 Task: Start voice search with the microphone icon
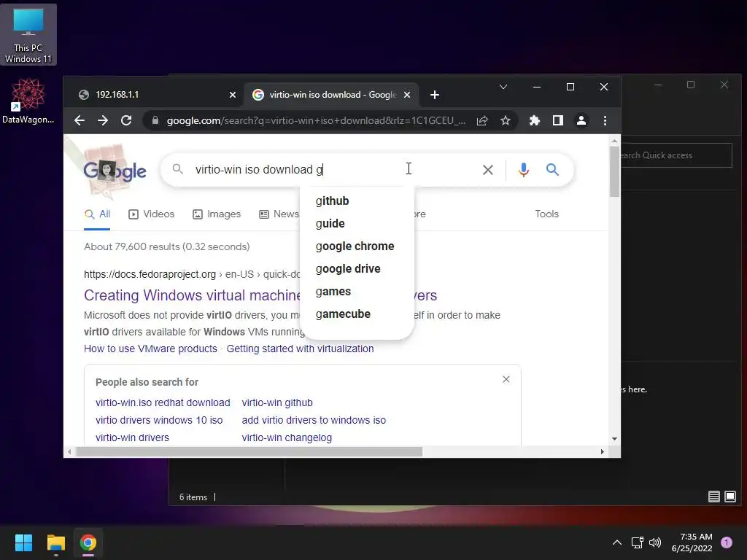(x=524, y=169)
